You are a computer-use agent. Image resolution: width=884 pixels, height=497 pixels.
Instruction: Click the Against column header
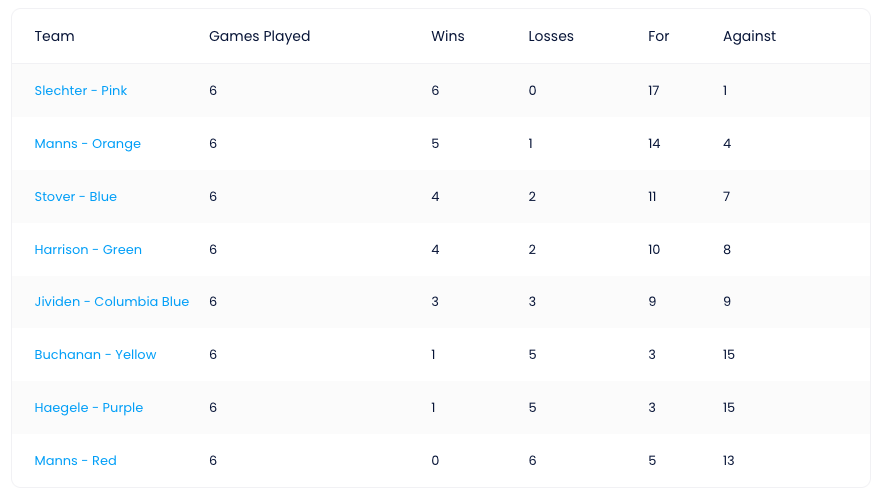point(749,36)
